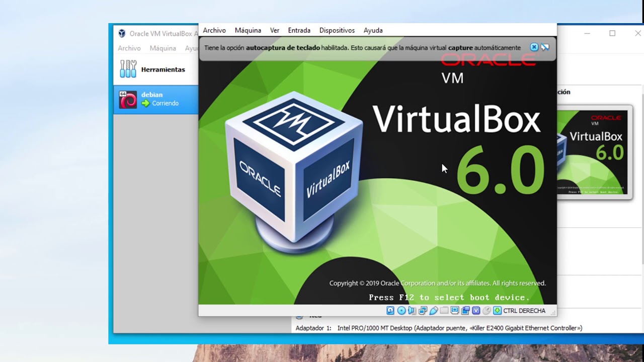Click the display status icon
The width and height of the screenshot is (644, 362).
(x=455, y=311)
